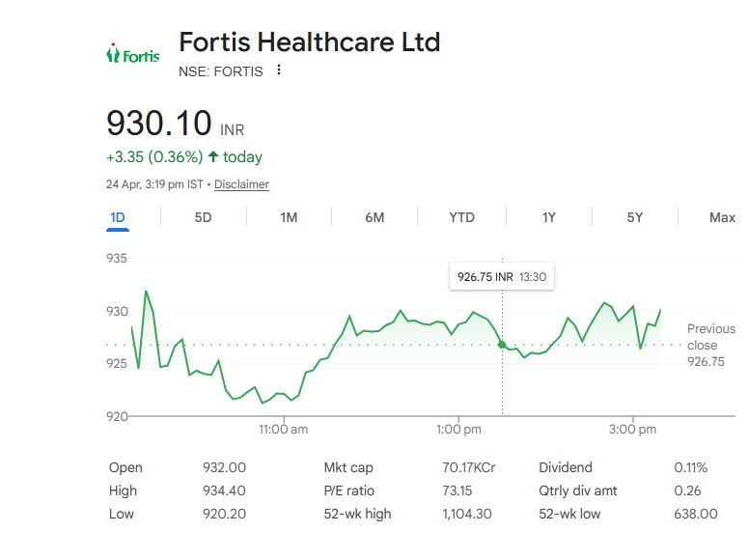Screen dimensions: 748x560
Task: Switch to the 1Y chart tab
Action: 548,217
